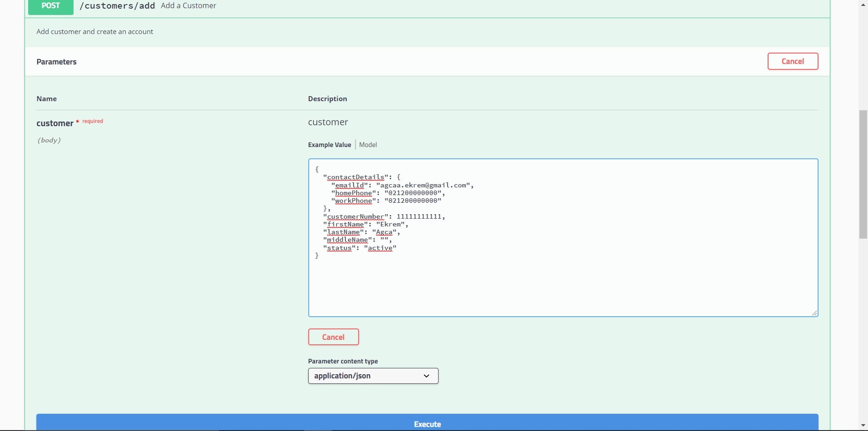The height and width of the screenshot is (431, 868).
Task: Click the Add a Customer summary text
Action: [x=188, y=5]
